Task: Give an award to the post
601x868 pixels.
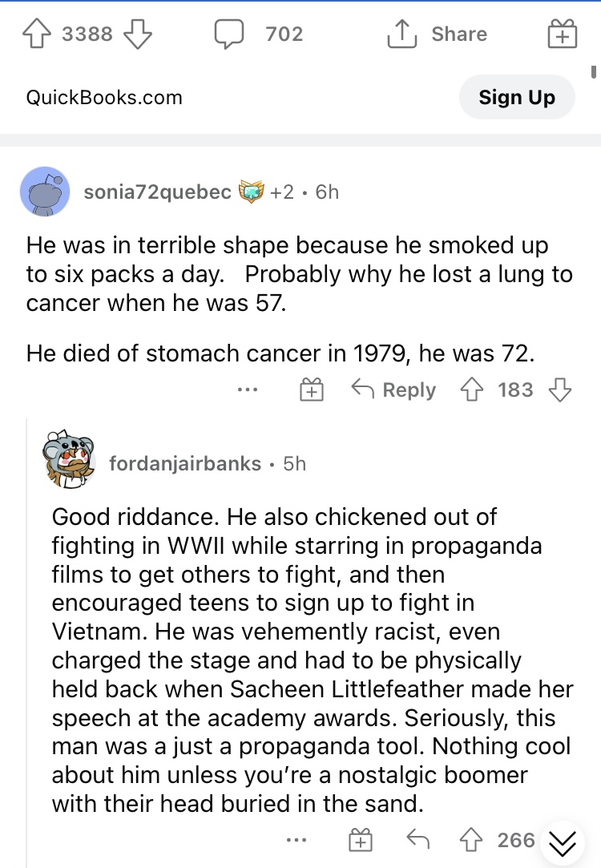Action: tap(563, 33)
